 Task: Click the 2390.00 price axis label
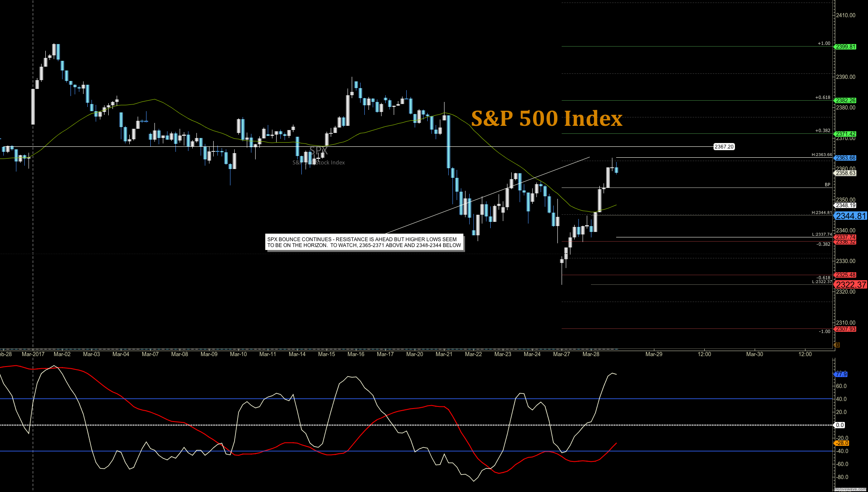[x=846, y=77]
